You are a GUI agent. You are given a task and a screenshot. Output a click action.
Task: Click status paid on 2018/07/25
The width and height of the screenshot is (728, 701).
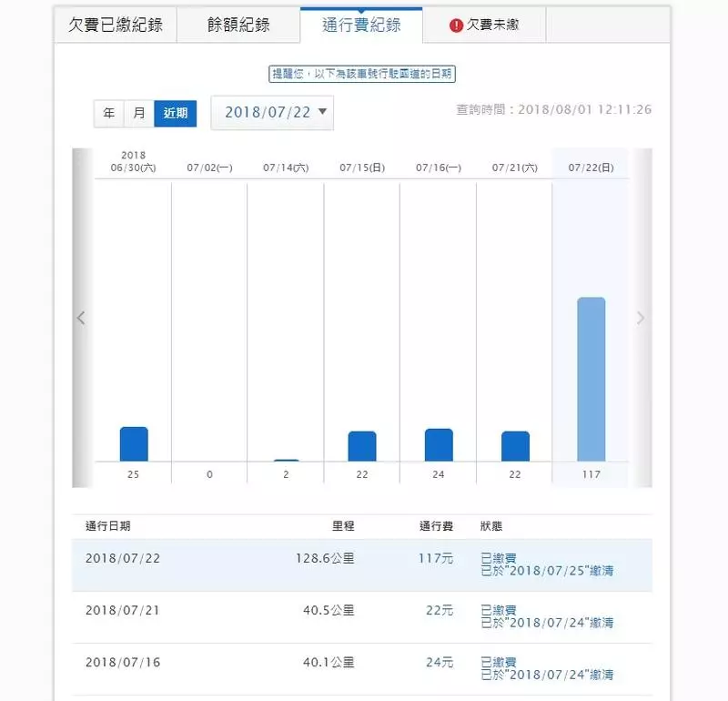pos(547,564)
